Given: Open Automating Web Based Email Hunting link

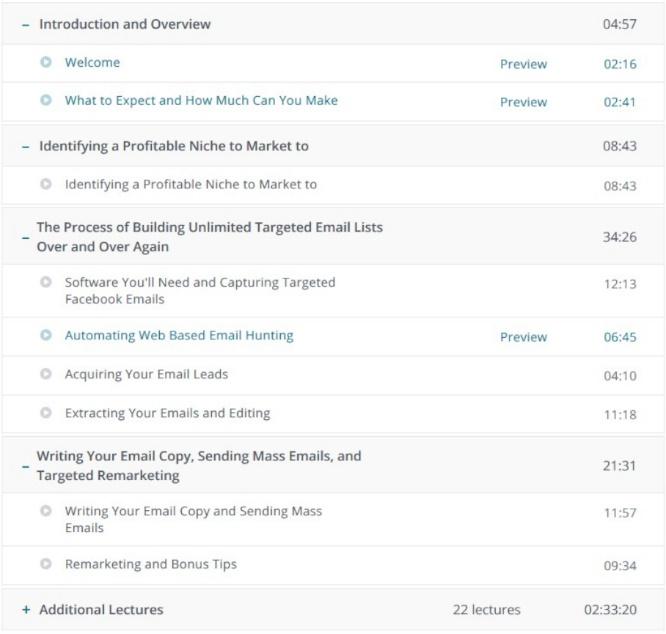Looking at the screenshot, I should [179, 335].
